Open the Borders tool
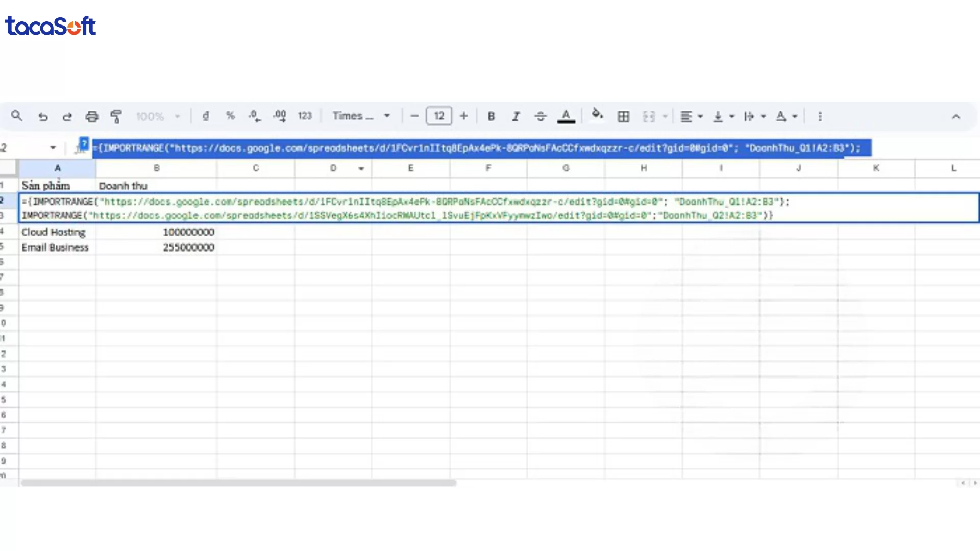 click(623, 116)
